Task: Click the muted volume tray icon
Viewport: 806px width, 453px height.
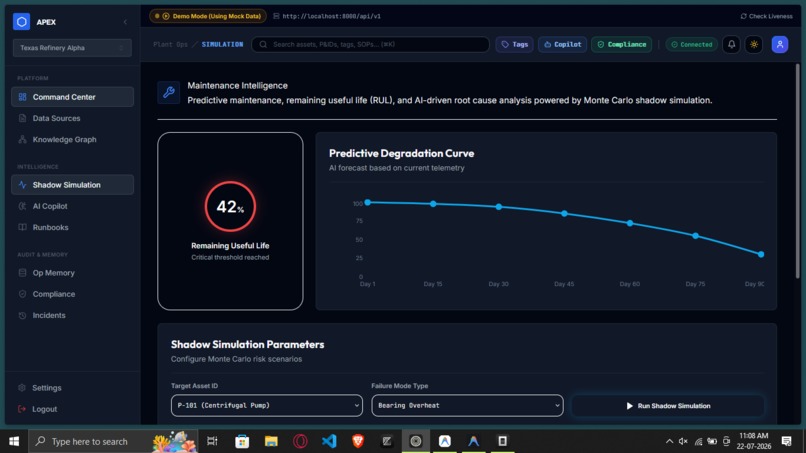Action: pos(683,441)
